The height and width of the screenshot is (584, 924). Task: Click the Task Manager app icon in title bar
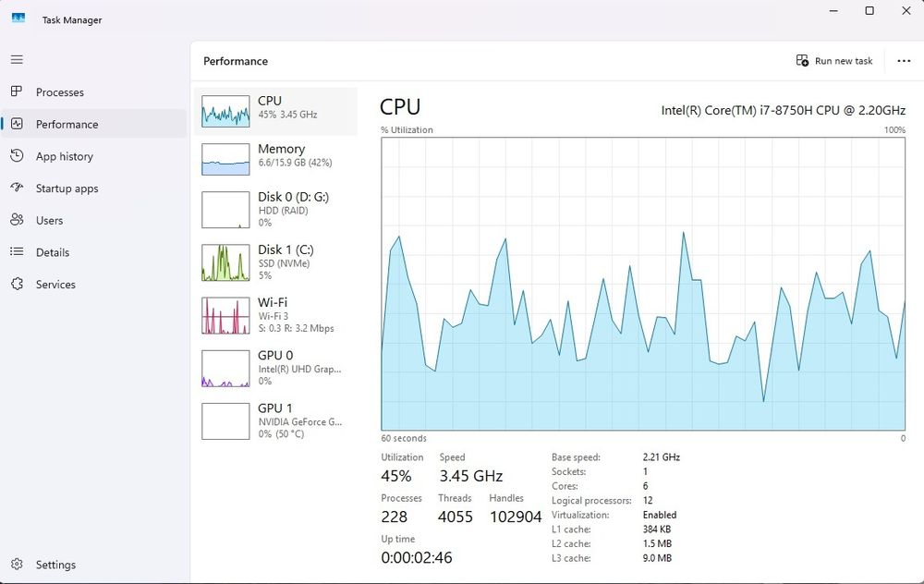pos(18,18)
